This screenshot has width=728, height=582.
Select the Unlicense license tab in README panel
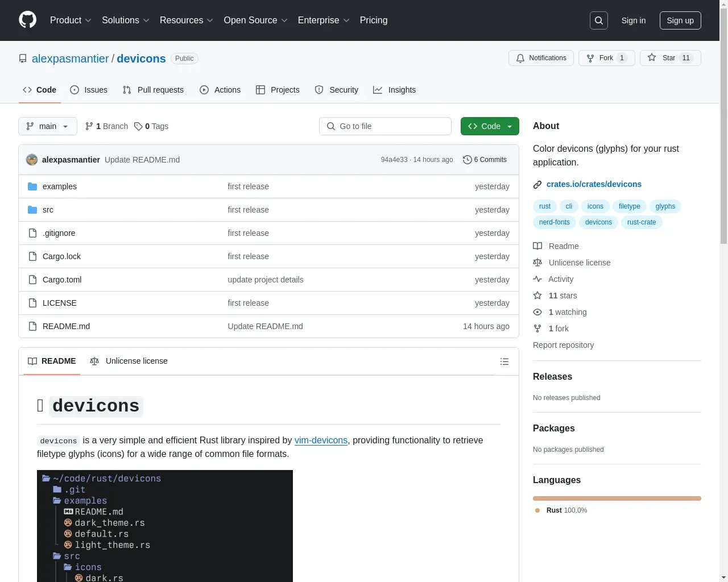click(x=129, y=361)
